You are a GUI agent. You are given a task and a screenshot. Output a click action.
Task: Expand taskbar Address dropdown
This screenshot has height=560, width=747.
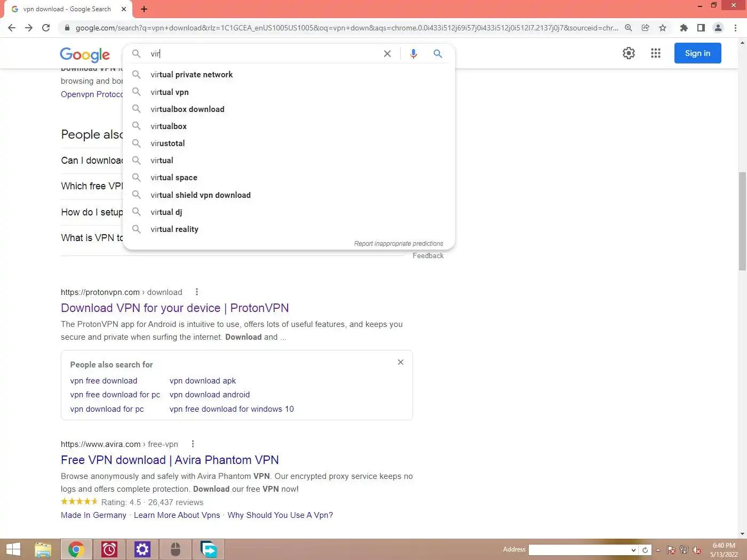[633, 550]
